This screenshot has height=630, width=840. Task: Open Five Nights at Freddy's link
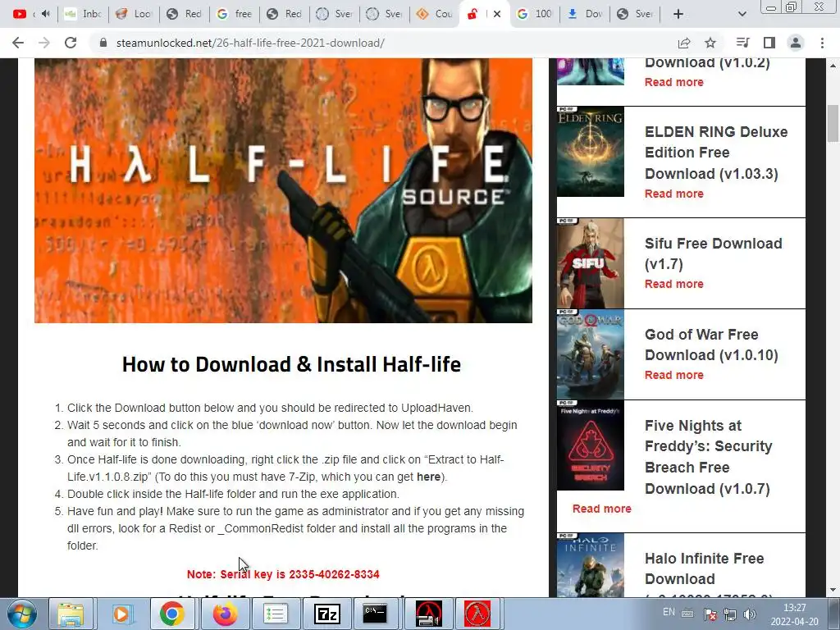coord(708,457)
